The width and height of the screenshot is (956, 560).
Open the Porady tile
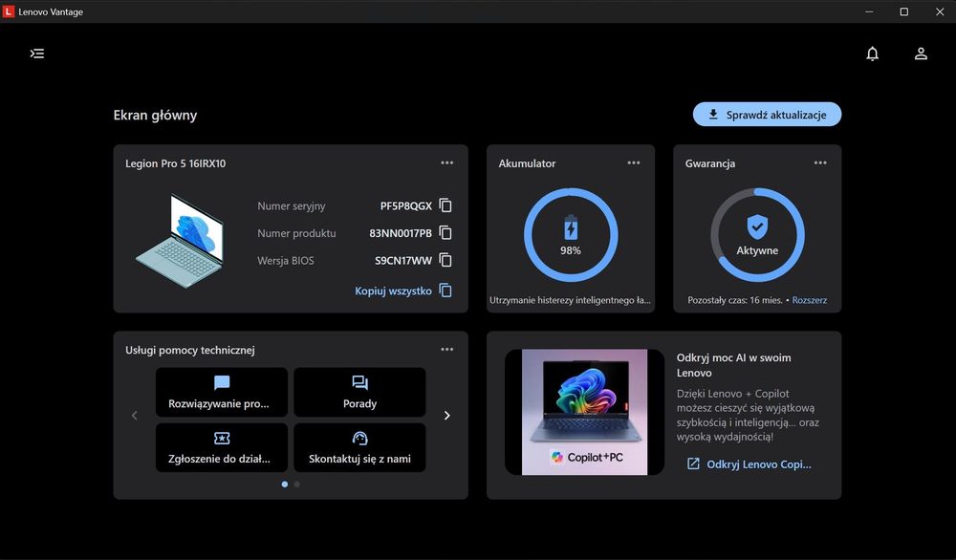(x=359, y=392)
